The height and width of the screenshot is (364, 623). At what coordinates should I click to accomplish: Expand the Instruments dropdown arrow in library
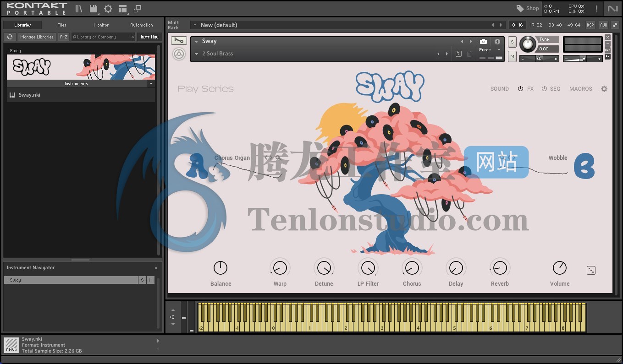pyautogui.click(x=151, y=84)
